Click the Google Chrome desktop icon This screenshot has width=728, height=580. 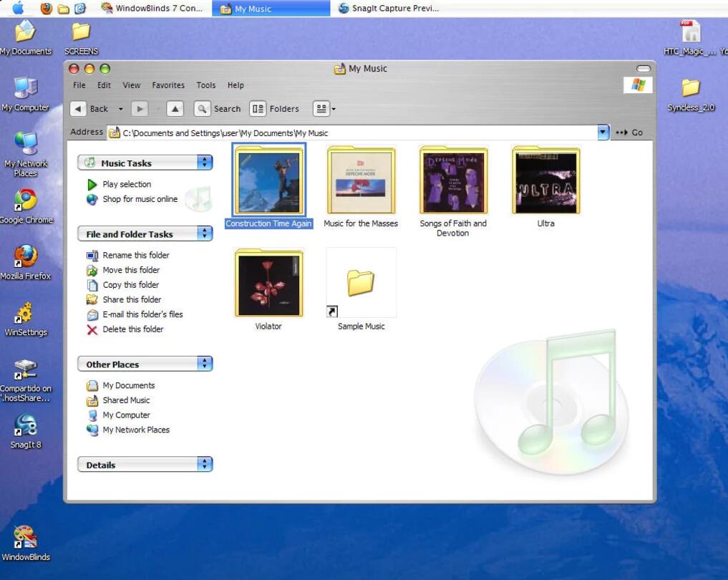26,202
